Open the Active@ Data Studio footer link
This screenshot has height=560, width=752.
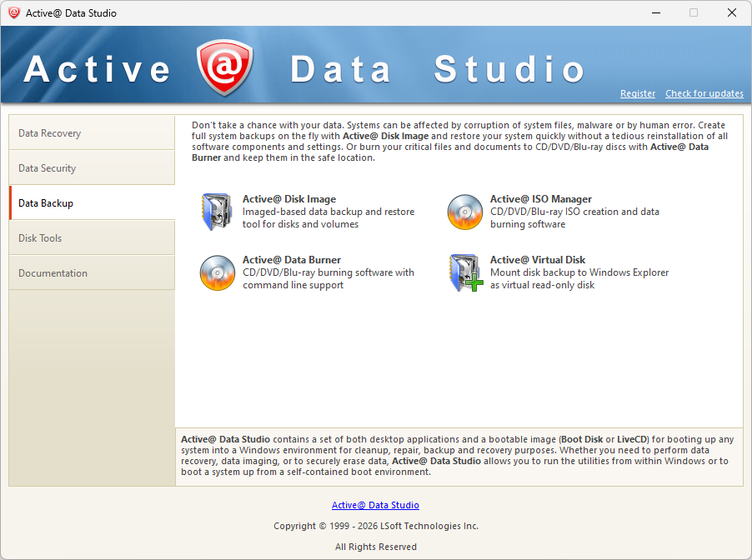coord(375,505)
